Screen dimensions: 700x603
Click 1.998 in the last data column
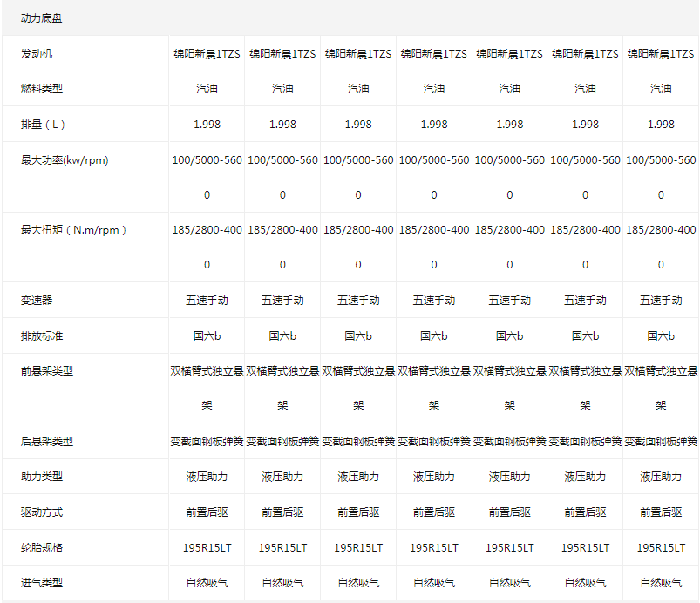point(661,125)
